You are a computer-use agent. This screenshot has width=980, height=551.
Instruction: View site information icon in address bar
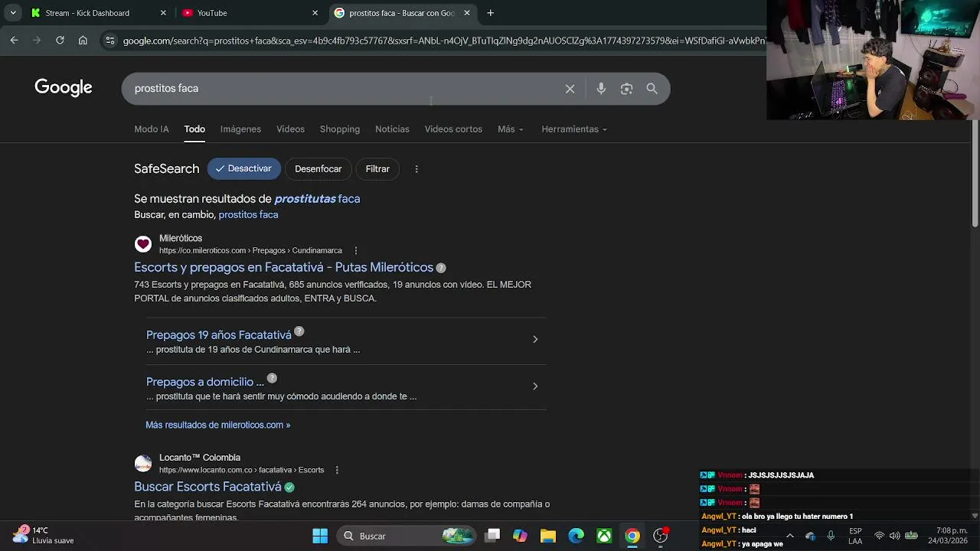109,41
